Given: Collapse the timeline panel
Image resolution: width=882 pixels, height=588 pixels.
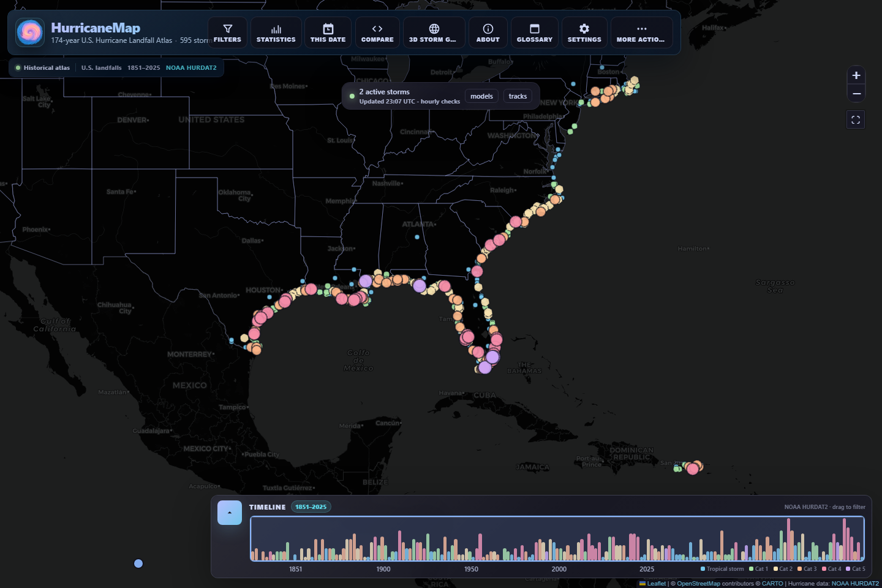Looking at the screenshot, I should click(230, 512).
